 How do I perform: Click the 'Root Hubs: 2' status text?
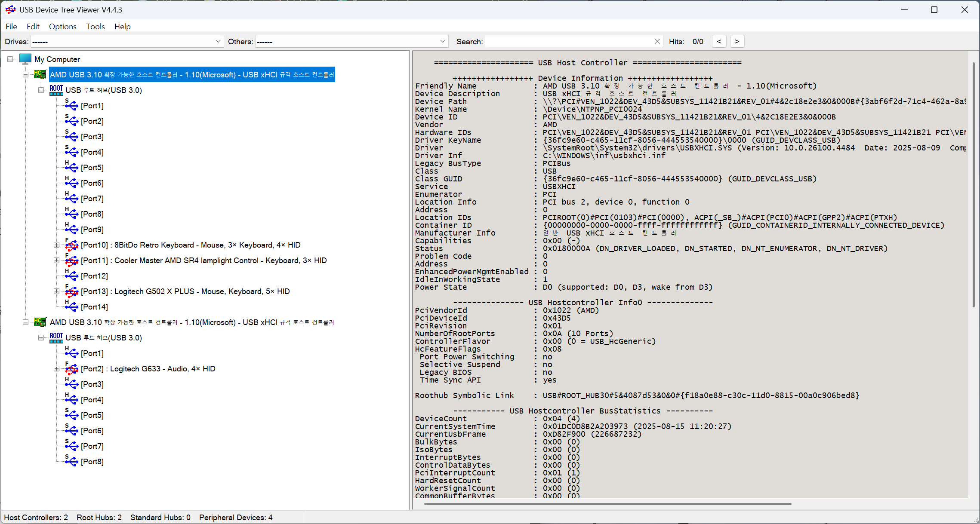tap(99, 517)
